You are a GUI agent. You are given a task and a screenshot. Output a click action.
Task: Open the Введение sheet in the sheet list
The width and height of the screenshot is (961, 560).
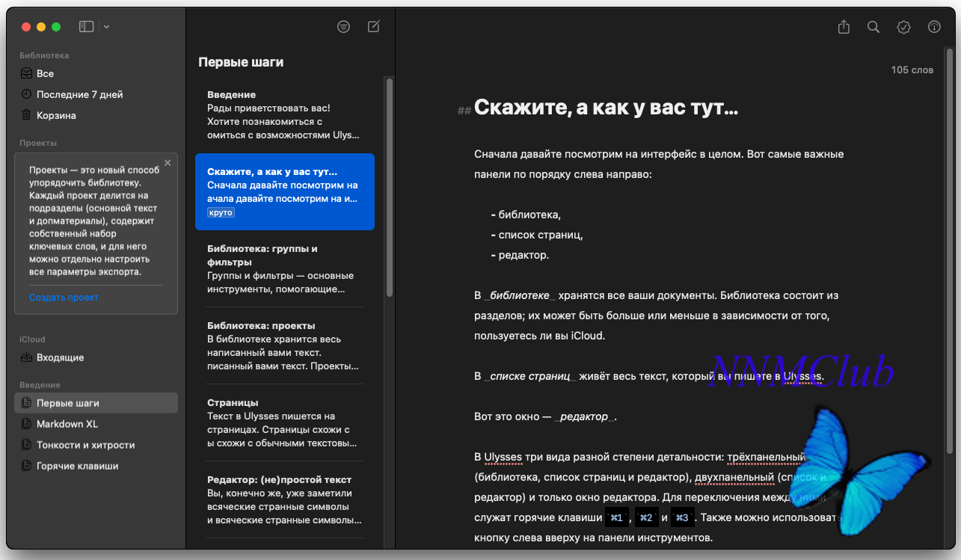tap(285, 115)
